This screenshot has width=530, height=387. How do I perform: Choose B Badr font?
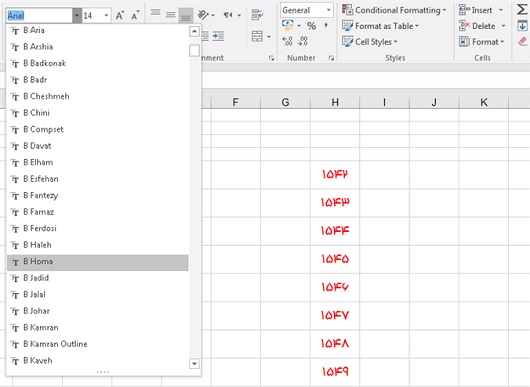click(97, 80)
